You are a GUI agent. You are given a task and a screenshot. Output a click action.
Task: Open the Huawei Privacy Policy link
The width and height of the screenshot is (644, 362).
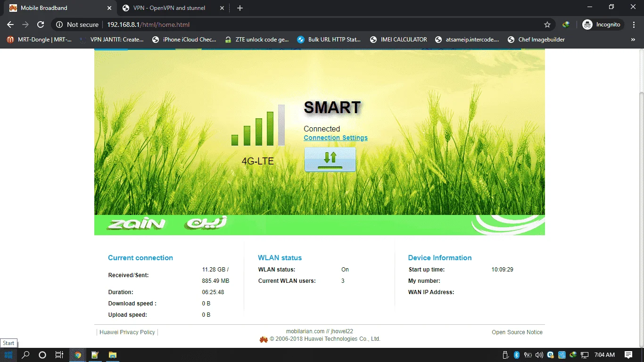127,332
